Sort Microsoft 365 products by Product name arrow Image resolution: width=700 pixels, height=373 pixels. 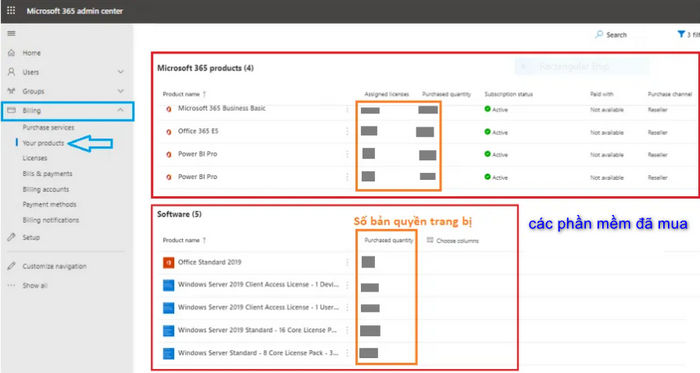[x=204, y=94]
